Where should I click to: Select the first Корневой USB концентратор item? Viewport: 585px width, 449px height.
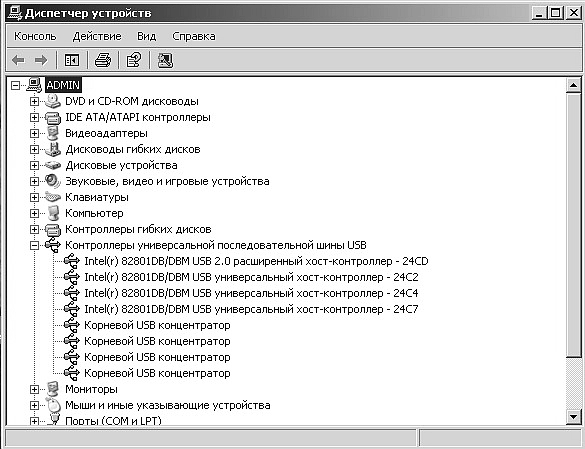tap(157, 325)
